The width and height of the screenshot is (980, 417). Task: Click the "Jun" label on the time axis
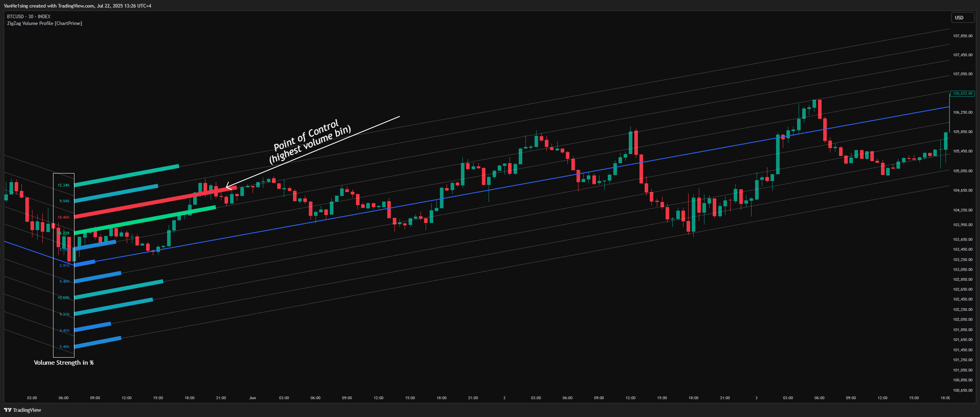(x=253, y=398)
